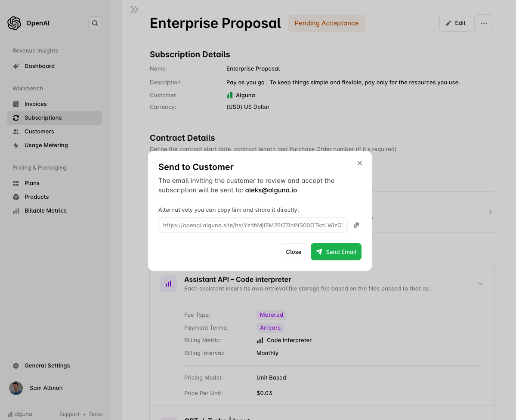Open the Support link

[69, 414]
